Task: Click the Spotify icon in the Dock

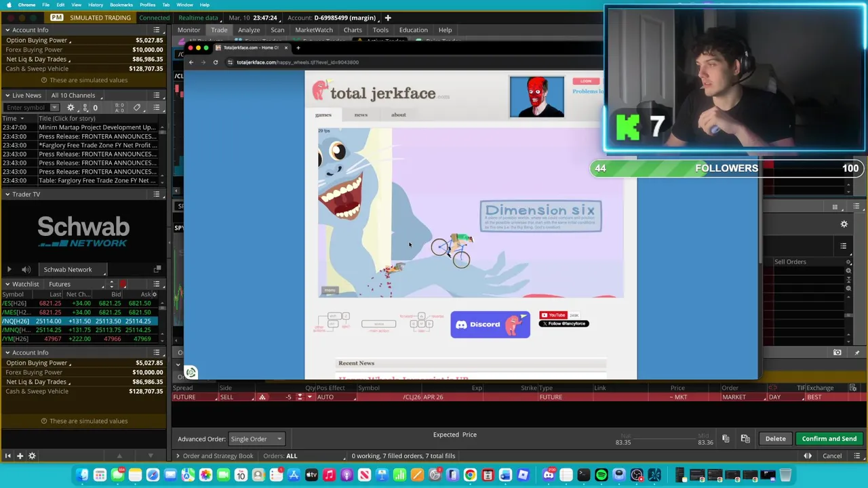Action: click(x=601, y=475)
